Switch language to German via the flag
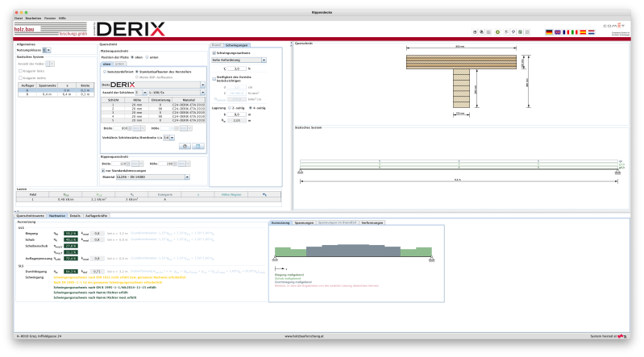This screenshot has height=357, width=644. (549, 31)
